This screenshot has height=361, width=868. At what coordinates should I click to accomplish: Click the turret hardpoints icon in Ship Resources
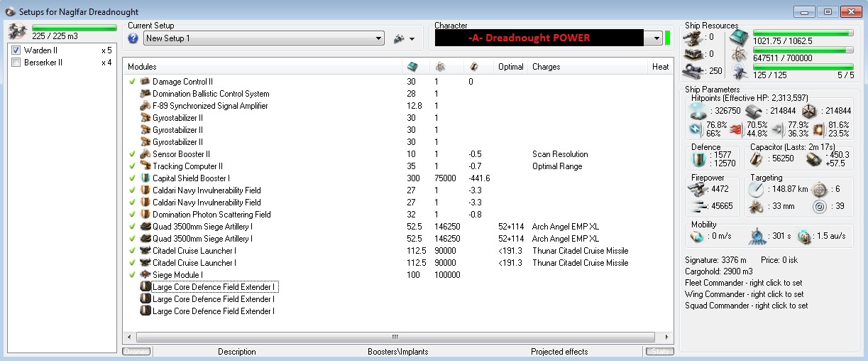[x=693, y=37]
